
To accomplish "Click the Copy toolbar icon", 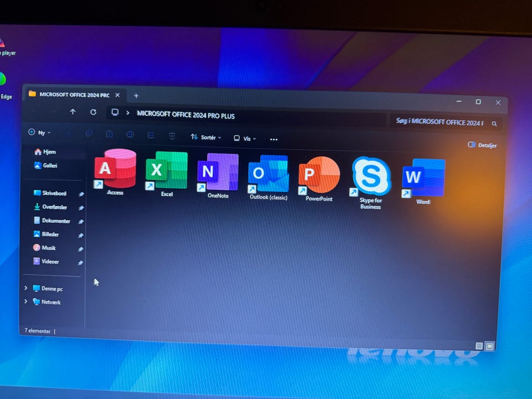I will pos(89,134).
